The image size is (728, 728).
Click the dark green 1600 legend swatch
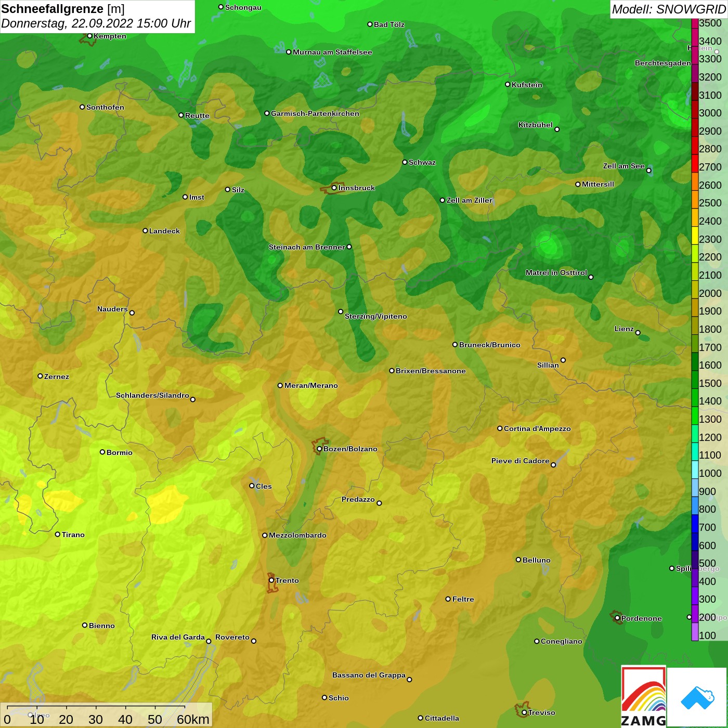tap(695, 361)
